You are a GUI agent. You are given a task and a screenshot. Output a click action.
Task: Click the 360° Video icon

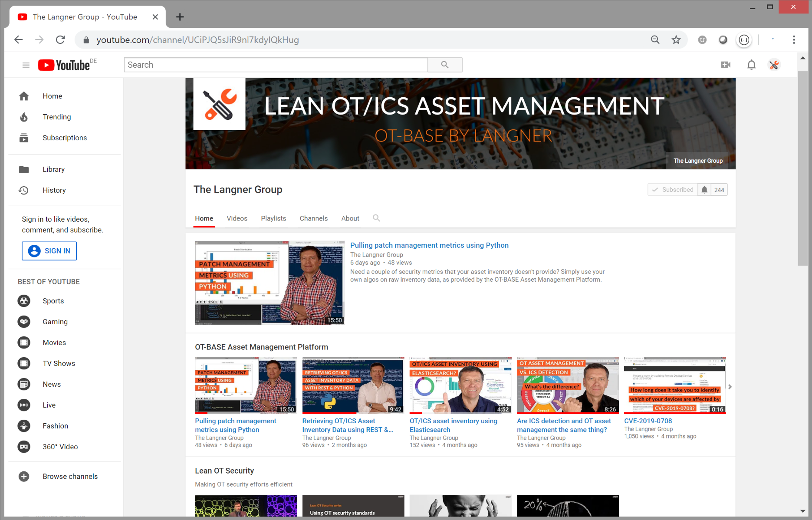pos(24,447)
